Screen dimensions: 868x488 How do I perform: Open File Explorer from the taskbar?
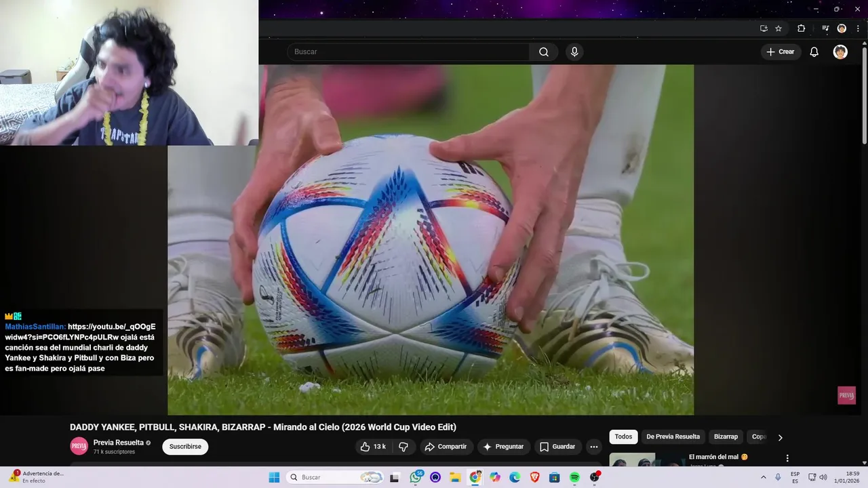coord(455,477)
